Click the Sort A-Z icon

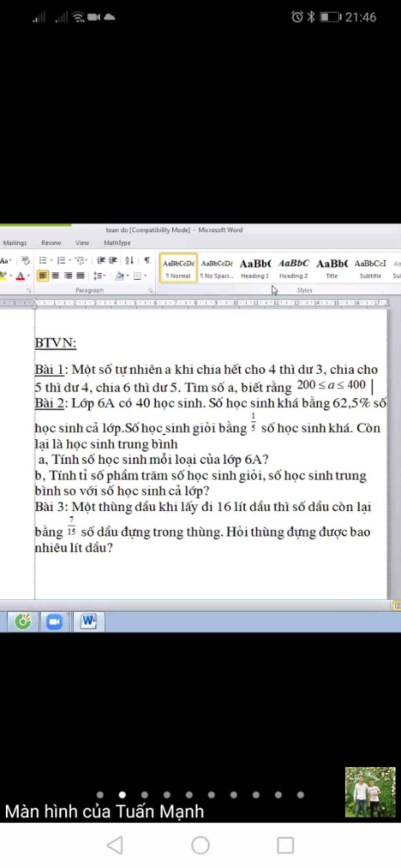pos(130,260)
